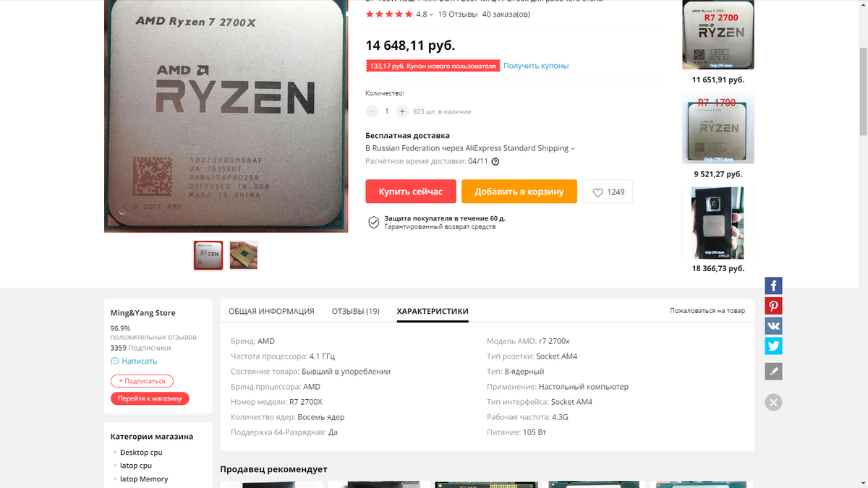868x488 pixels.
Task: Increase the quantity with plus button
Action: (x=402, y=111)
